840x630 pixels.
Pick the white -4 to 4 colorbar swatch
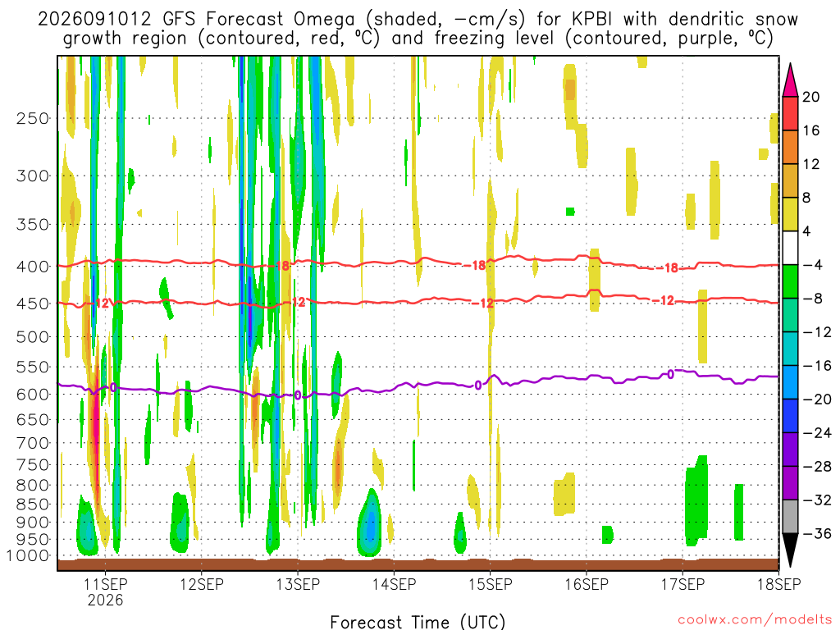(x=790, y=248)
